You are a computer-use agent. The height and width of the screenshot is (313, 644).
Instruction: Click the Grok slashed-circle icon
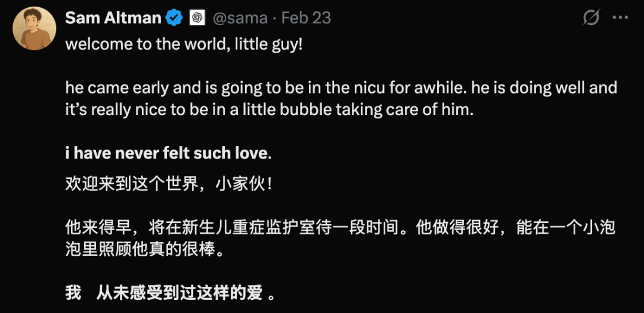[590, 18]
